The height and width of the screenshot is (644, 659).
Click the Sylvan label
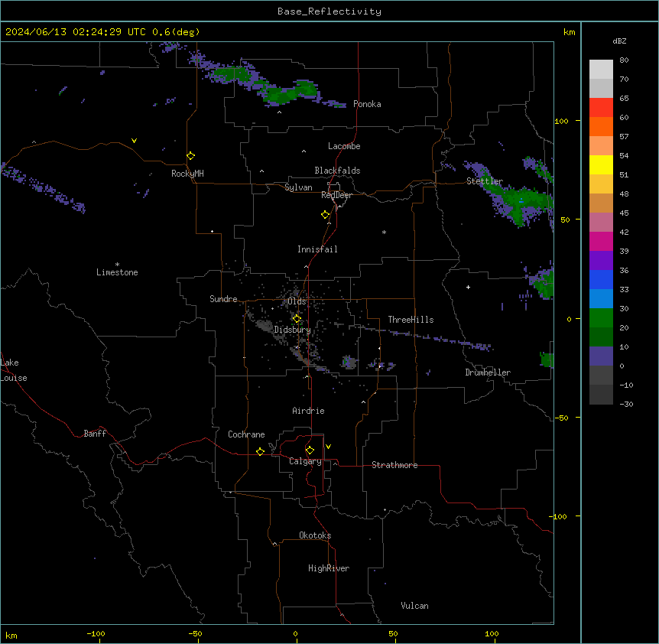298,187
